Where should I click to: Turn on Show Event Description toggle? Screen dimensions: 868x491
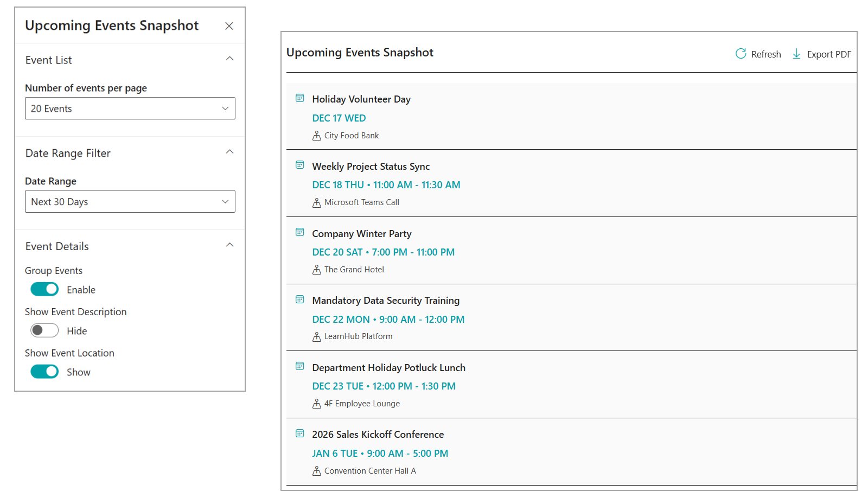[44, 330]
